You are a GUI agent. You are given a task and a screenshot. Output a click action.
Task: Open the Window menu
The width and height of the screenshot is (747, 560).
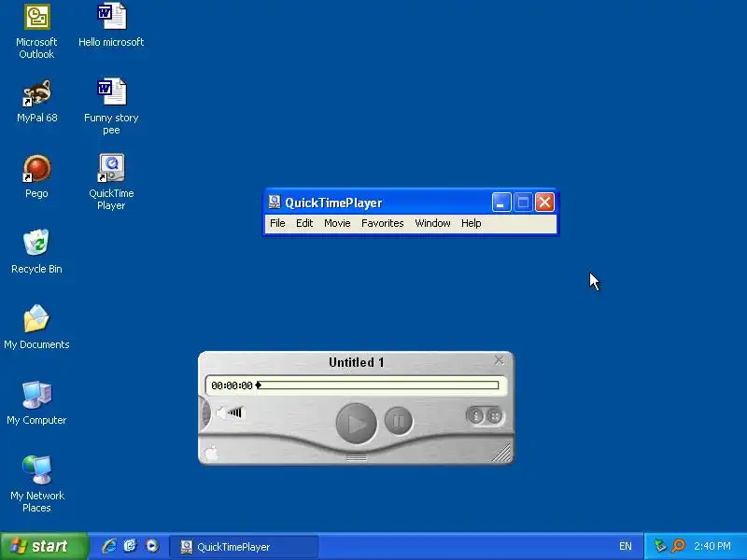pos(432,223)
